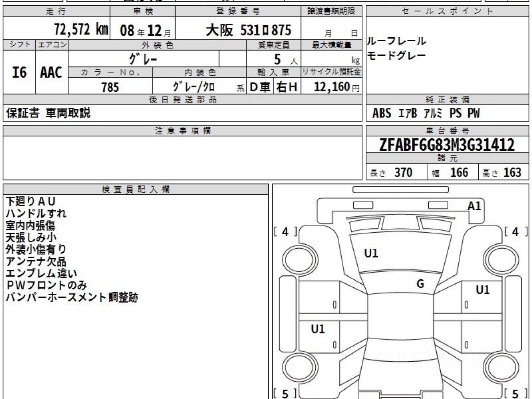This screenshot has height=399, width=532.
Task: Click the 検査員記入欄 section header
Action: coord(136,189)
